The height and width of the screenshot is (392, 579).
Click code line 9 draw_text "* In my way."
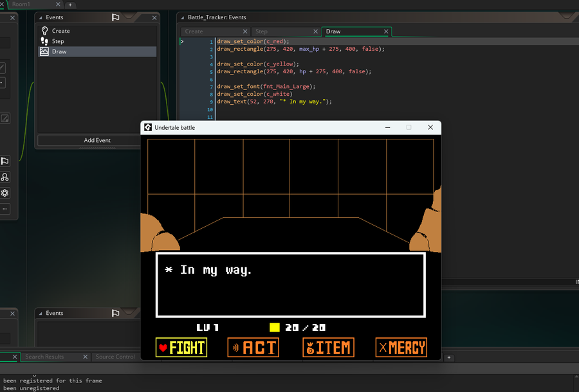coord(274,102)
